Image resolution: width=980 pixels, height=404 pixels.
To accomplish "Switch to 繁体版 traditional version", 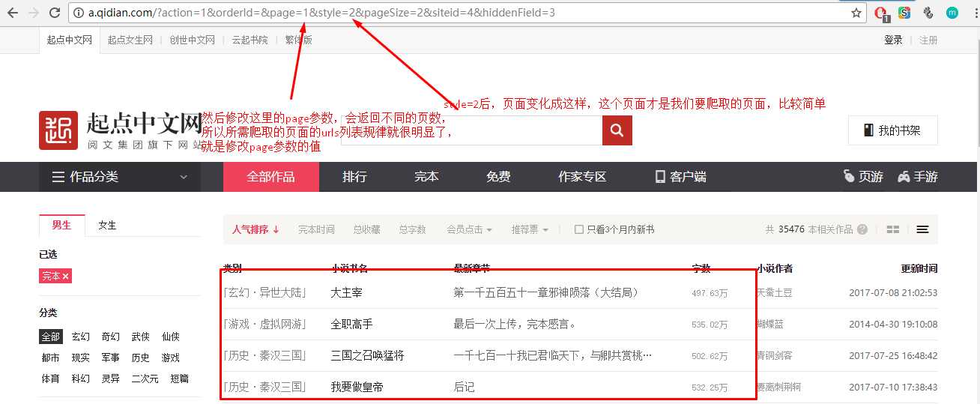I will tap(298, 40).
